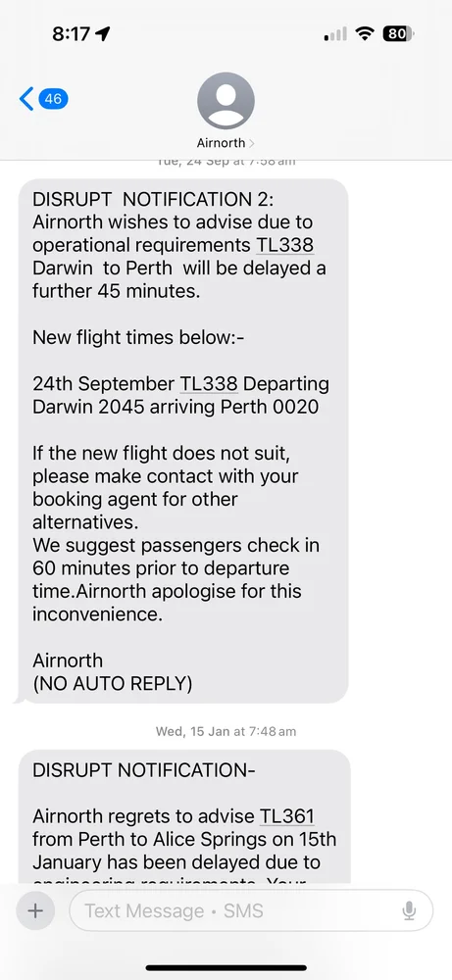Tap the TL338 link in first paragraph
452x980 pixels.
(284, 245)
